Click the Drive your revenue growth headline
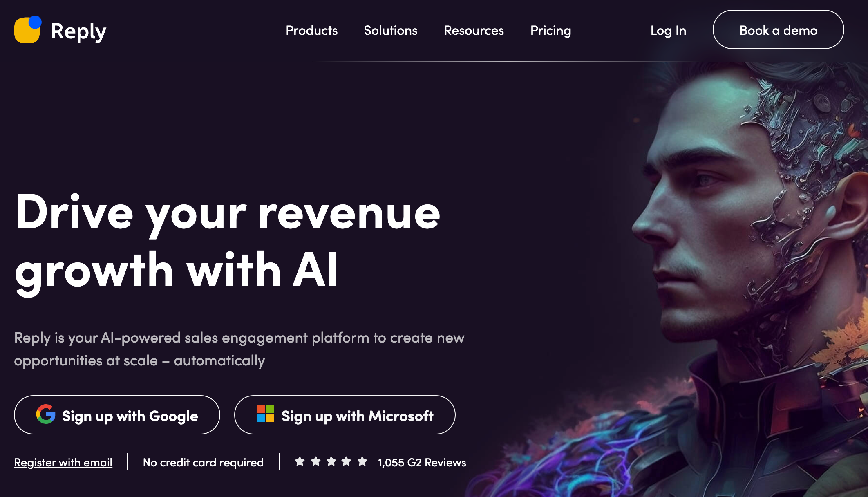868x497 pixels. (228, 241)
